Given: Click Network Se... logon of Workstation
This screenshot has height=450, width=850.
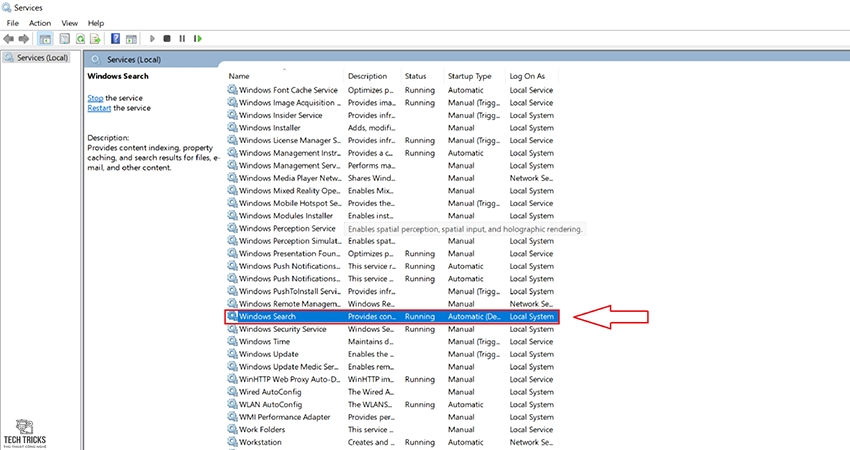Looking at the screenshot, I should (531, 442).
